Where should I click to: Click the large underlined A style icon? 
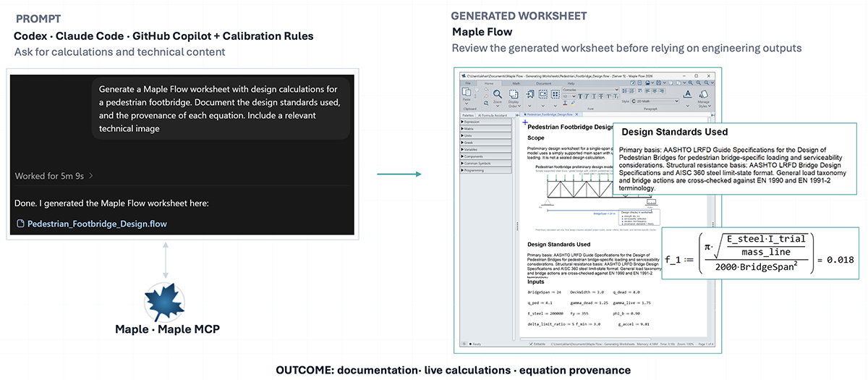coord(687,93)
